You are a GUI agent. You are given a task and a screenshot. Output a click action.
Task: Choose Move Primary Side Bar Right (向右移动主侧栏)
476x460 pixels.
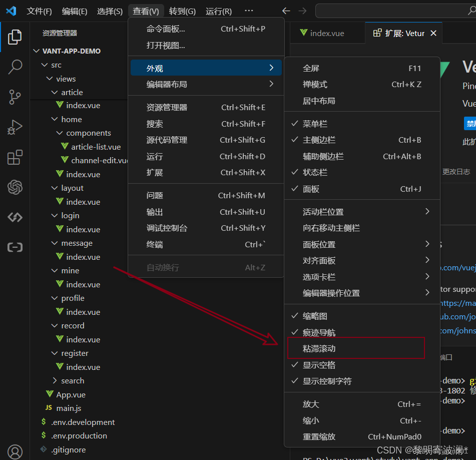coord(362,228)
